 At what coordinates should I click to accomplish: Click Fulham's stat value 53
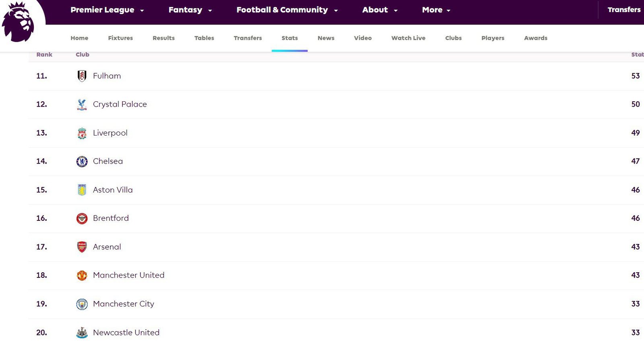[635, 76]
